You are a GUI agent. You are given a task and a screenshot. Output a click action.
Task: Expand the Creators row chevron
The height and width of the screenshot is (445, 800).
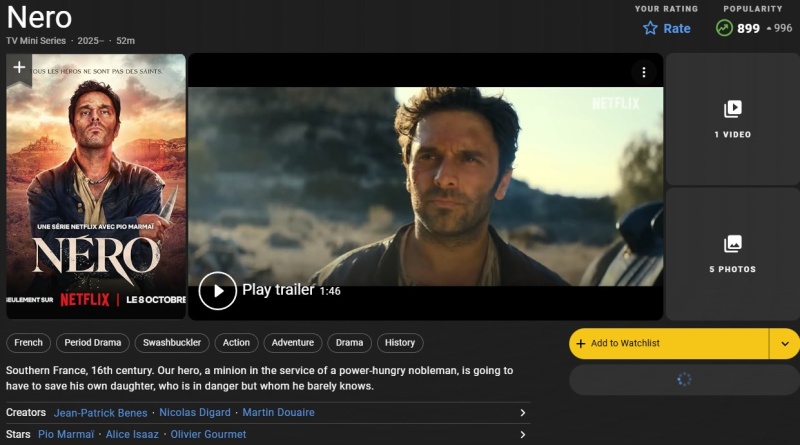click(x=522, y=413)
